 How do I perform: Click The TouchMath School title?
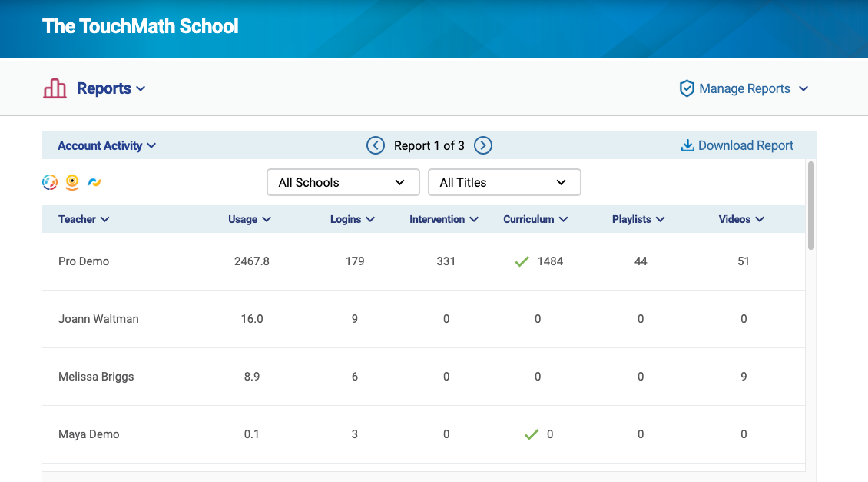tap(140, 26)
